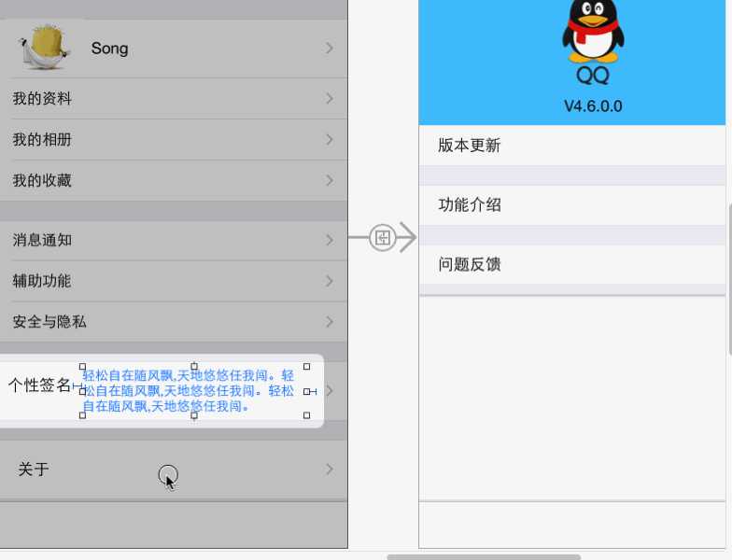The width and height of the screenshot is (732, 560).
Task: Select the 我的收藏 row label
Action: point(42,180)
